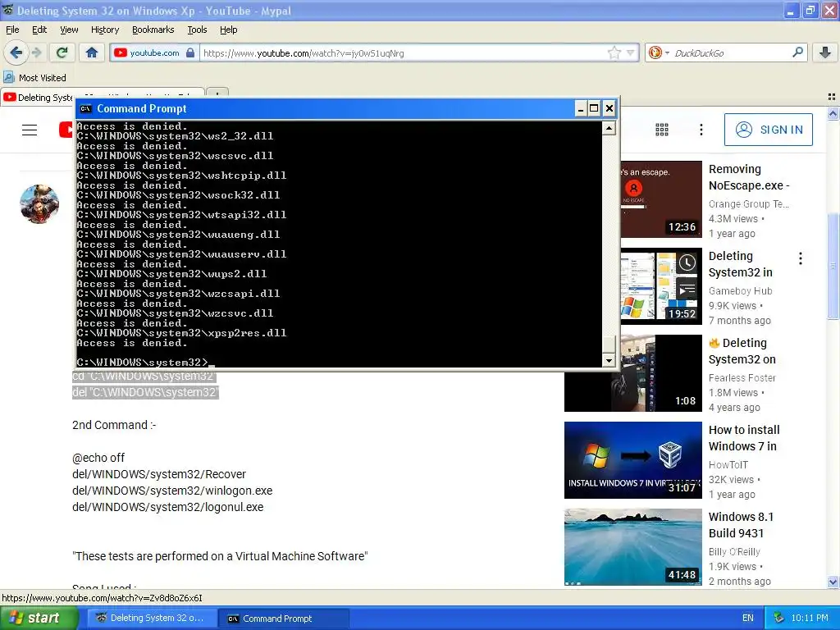The image size is (840, 630).
Task: Open the Help menu
Action: [x=228, y=30]
